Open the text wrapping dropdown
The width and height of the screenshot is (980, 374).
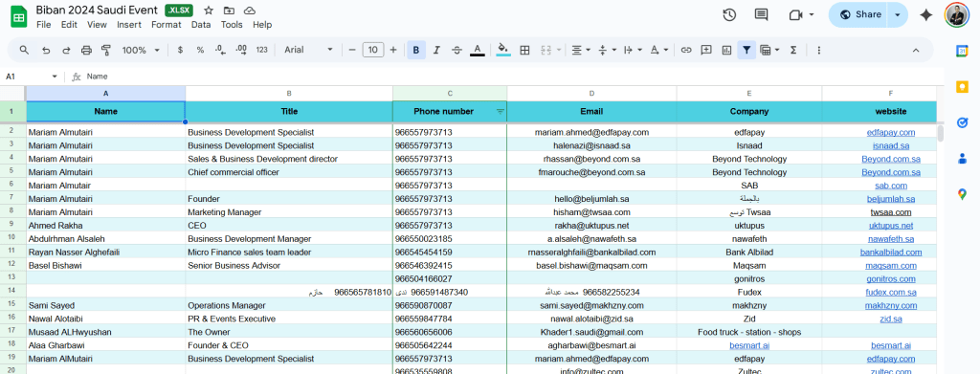633,50
